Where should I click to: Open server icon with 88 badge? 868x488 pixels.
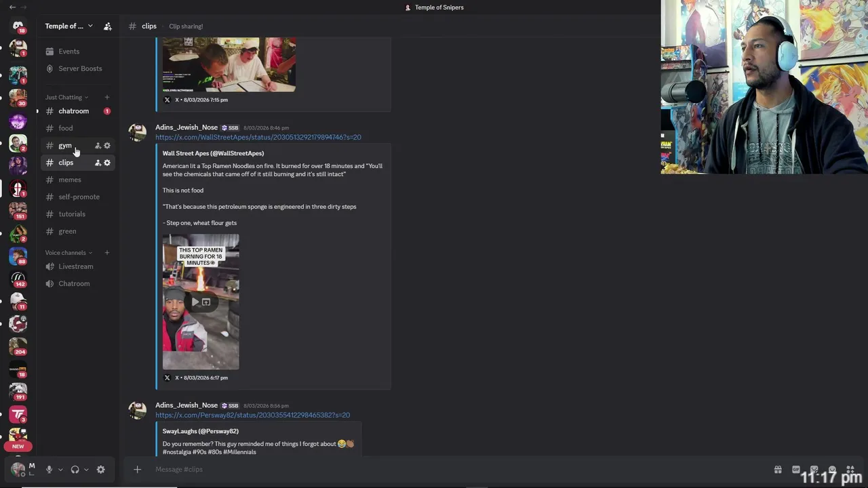[x=18, y=256]
